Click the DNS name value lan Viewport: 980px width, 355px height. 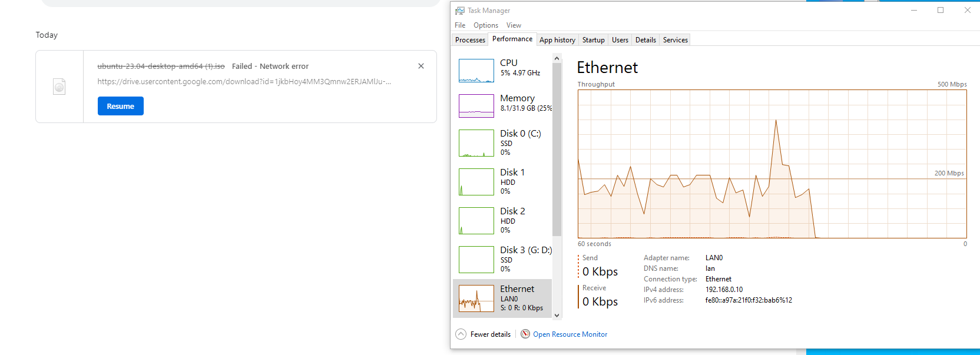[710, 268]
